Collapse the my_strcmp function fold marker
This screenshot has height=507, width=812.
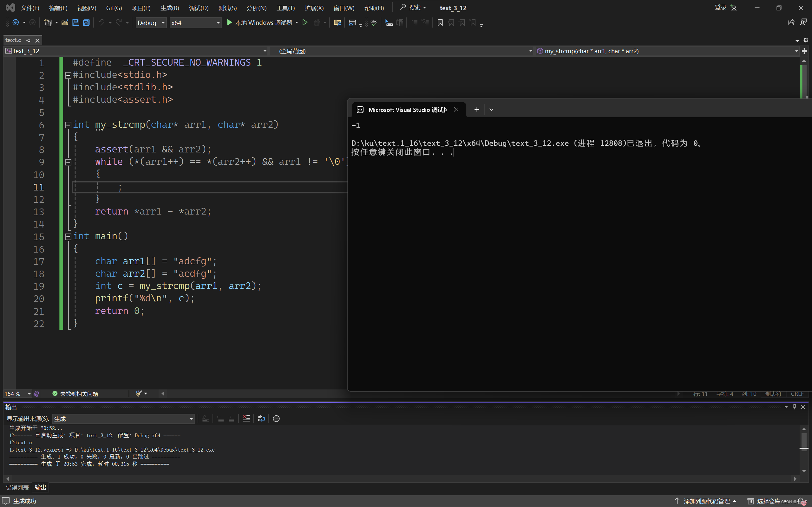[68, 125]
